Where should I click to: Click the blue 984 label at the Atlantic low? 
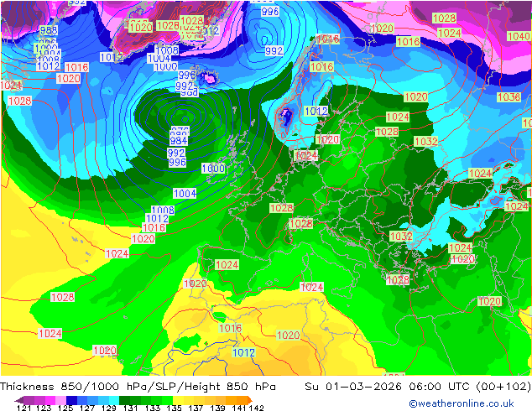[x=179, y=140]
